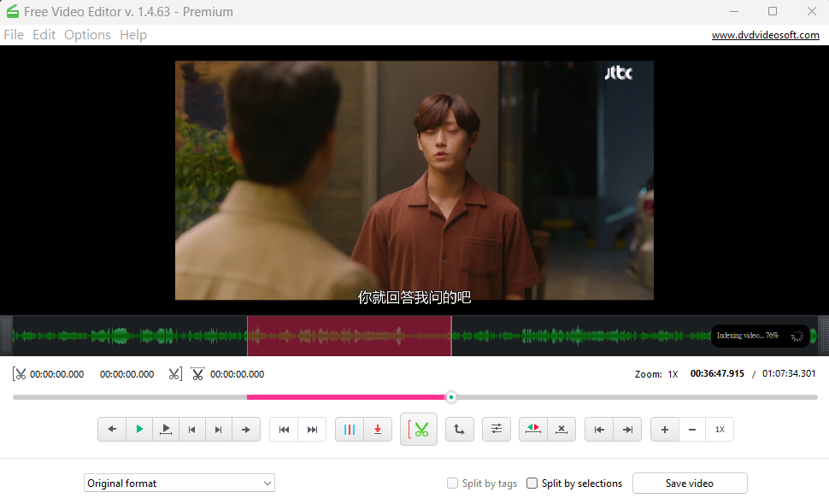Click the Indexing video 76% indicator
This screenshot has width=829, height=504.
pos(761,336)
